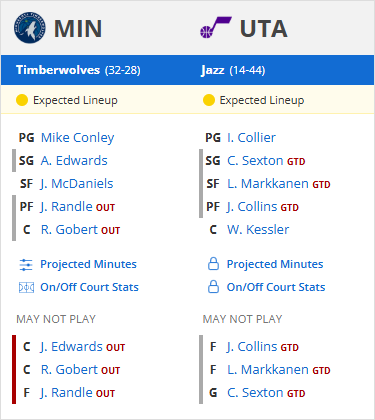
Task: Click the Utah Jazz team logo
Action: coord(215,28)
